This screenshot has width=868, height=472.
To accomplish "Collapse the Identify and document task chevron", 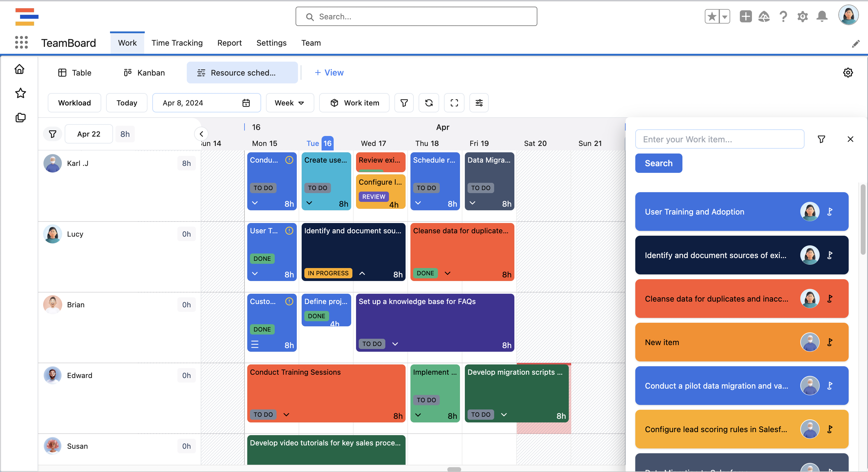I will pos(362,273).
